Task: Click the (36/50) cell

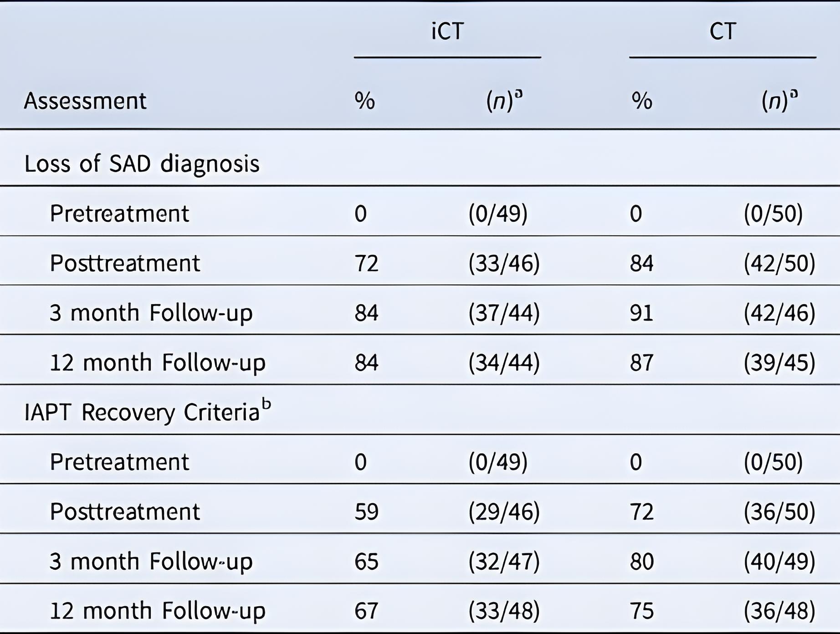Action: coord(779,511)
